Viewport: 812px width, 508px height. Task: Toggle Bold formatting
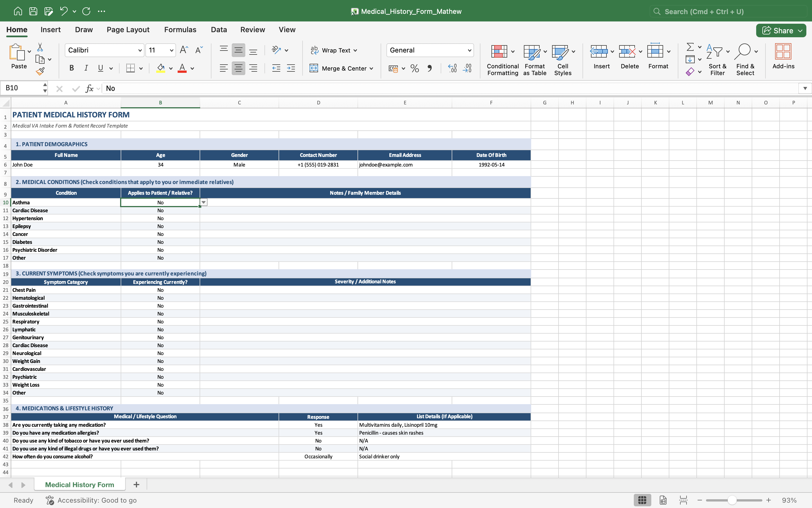pos(71,68)
